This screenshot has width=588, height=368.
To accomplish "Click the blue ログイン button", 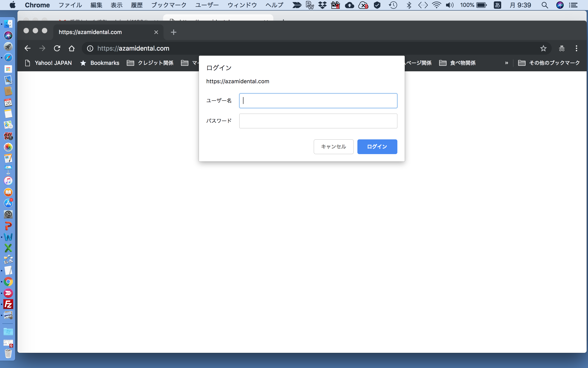I will pos(377,147).
